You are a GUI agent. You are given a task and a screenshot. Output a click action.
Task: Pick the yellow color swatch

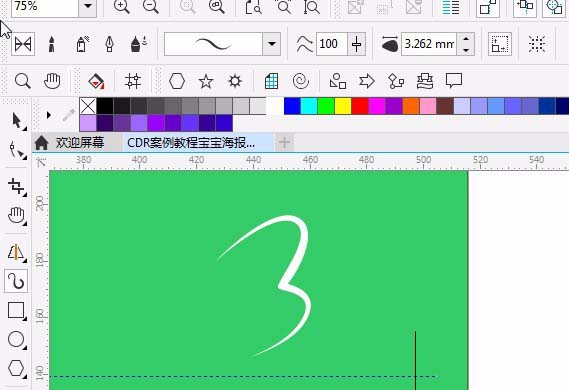click(x=343, y=106)
